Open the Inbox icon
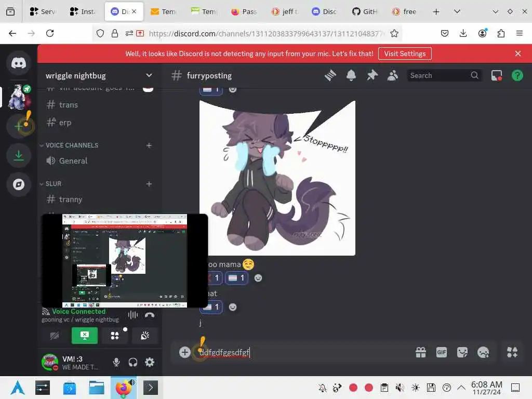 tap(496, 75)
